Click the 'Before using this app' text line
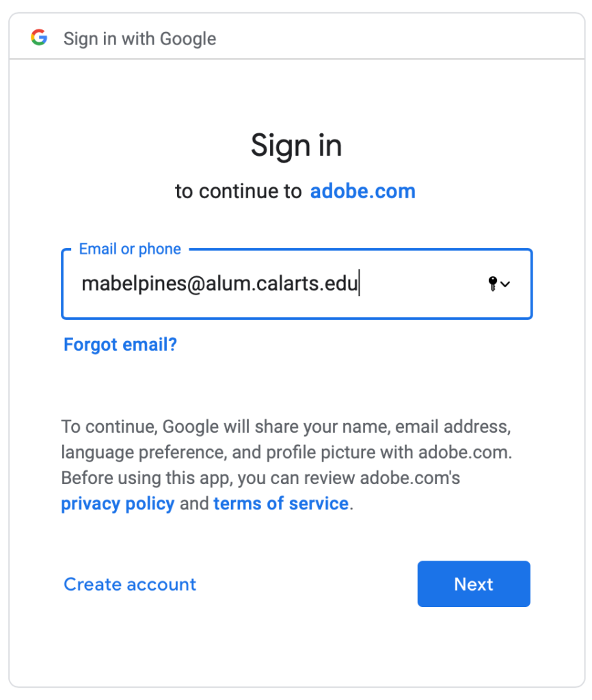Screen dimensions: 592x700 point(260,478)
